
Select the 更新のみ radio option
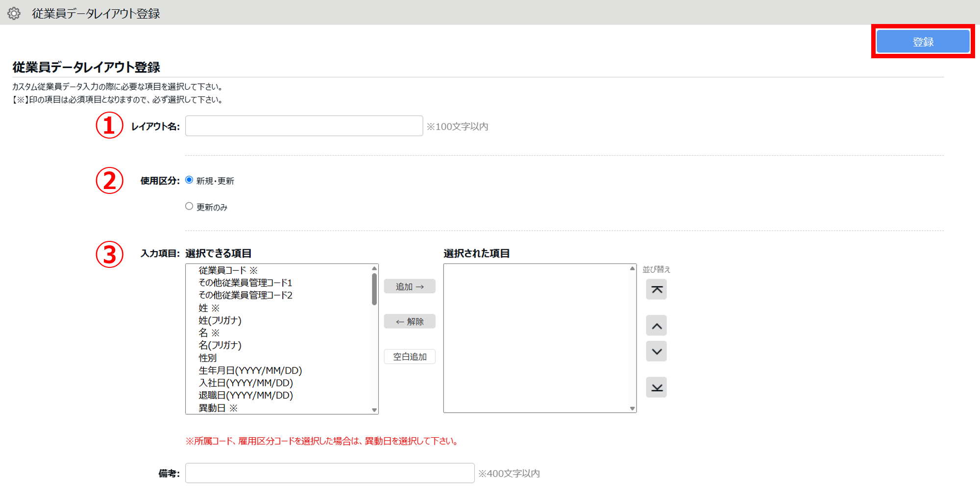tap(189, 207)
